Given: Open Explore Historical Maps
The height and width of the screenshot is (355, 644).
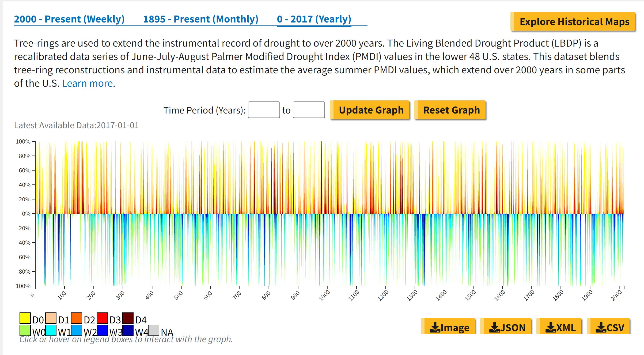Looking at the screenshot, I should pos(574,22).
